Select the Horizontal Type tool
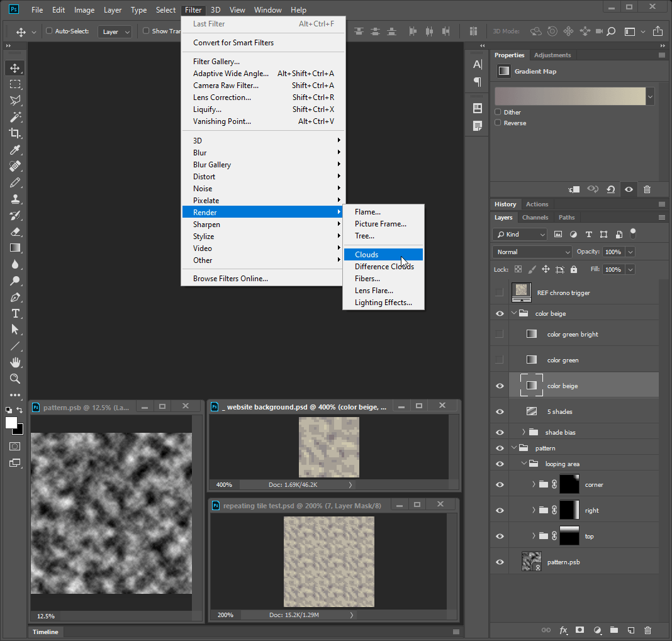Viewport: 672px width, 641px height. point(15,313)
